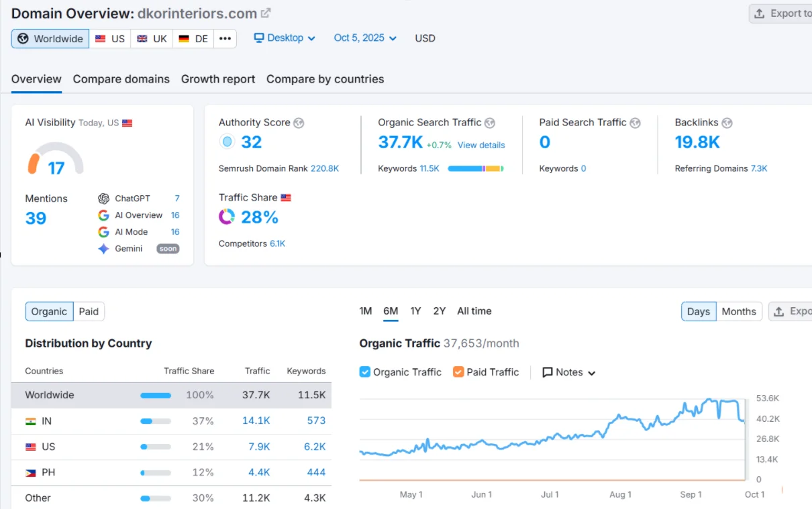Click Google icon beside AI Mode
The width and height of the screenshot is (812, 509).
[x=103, y=232]
